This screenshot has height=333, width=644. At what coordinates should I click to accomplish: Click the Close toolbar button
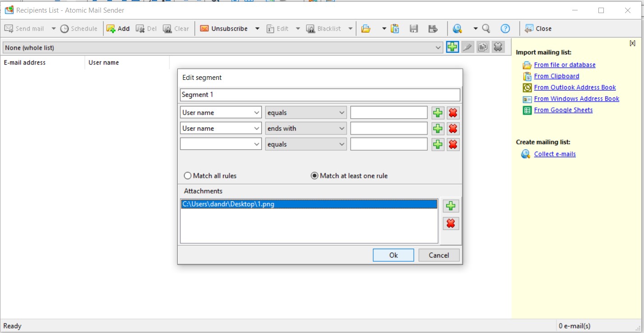pyautogui.click(x=538, y=28)
